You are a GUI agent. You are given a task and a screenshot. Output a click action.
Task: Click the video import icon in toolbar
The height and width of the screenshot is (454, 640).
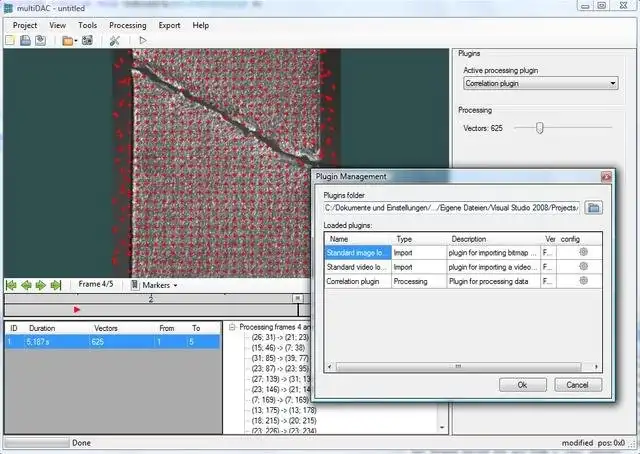[x=87, y=40]
